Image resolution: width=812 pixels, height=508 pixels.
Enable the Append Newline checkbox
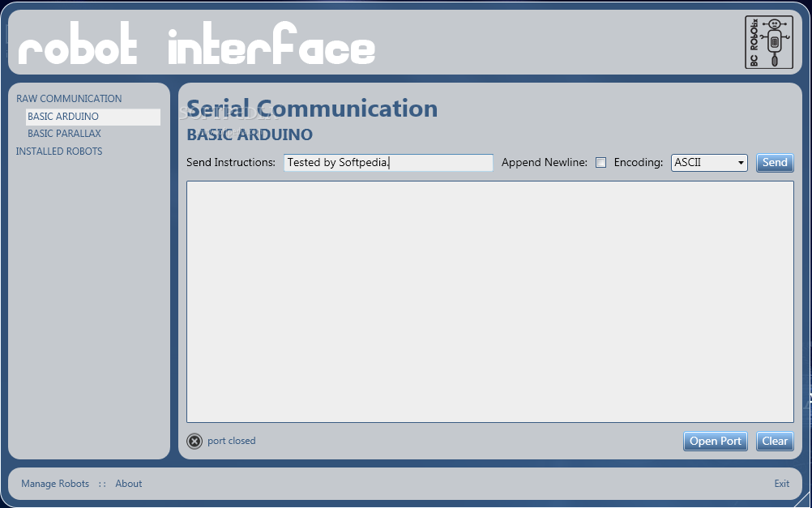click(x=600, y=163)
